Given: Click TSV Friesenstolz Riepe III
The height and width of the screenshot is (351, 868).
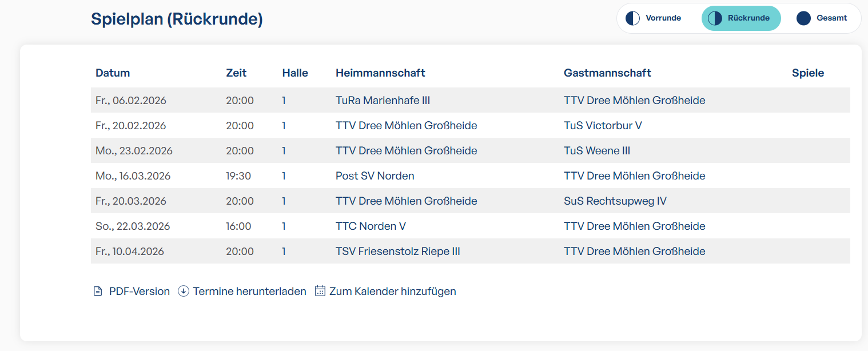Looking at the screenshot, I should pyautogui.click(x=397, y=252).
